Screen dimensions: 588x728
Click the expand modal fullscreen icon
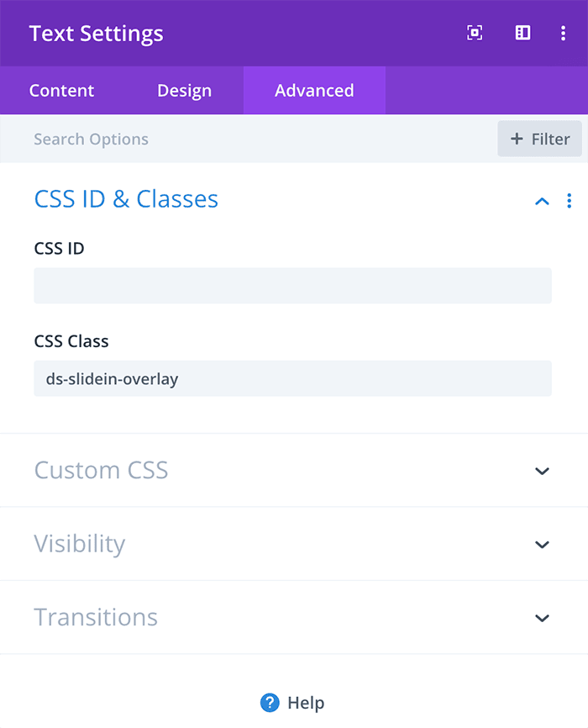(475, 33)
